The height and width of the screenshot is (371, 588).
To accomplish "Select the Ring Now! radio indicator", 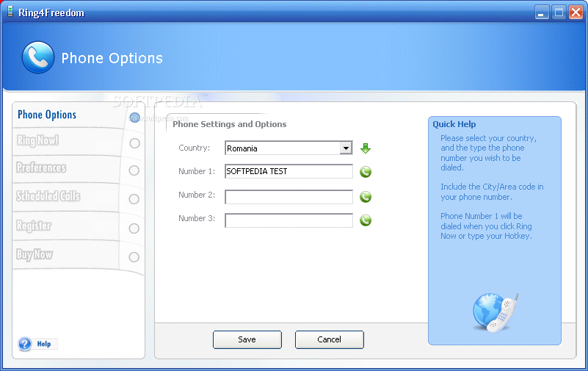I will [x=134, y=143].
